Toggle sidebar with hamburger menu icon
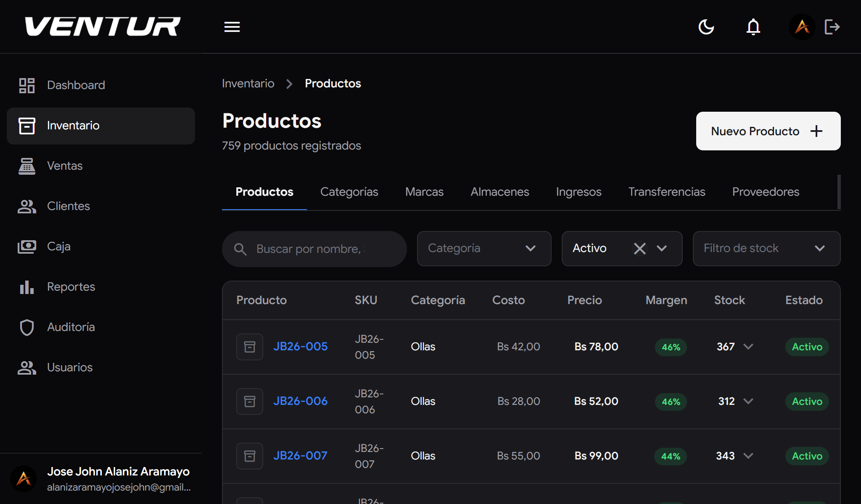The height and width of the screenshot is (504, 861). point(232,27)
